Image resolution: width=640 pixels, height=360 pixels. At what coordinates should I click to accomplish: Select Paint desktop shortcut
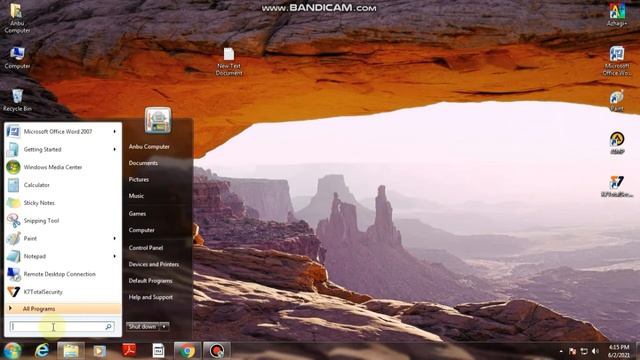tap(617, 100)
